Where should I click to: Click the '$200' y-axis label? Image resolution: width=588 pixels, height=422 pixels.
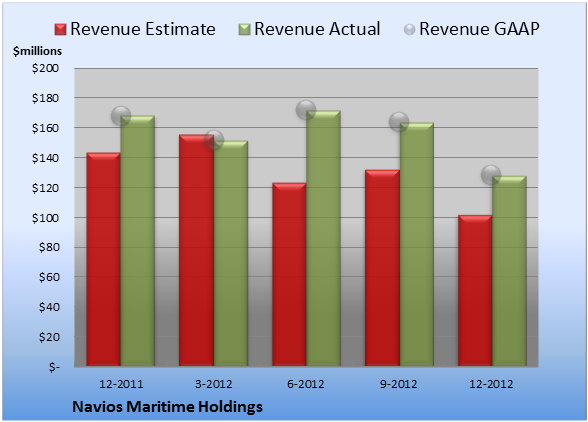(45, 68)
